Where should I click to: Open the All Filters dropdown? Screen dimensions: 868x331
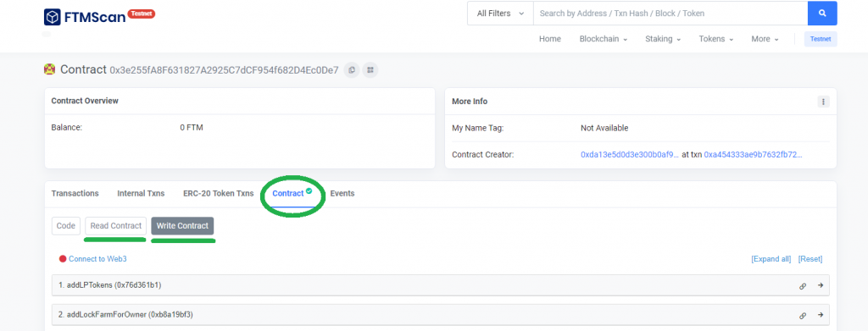pyautogui.click(x=500, y=14)
